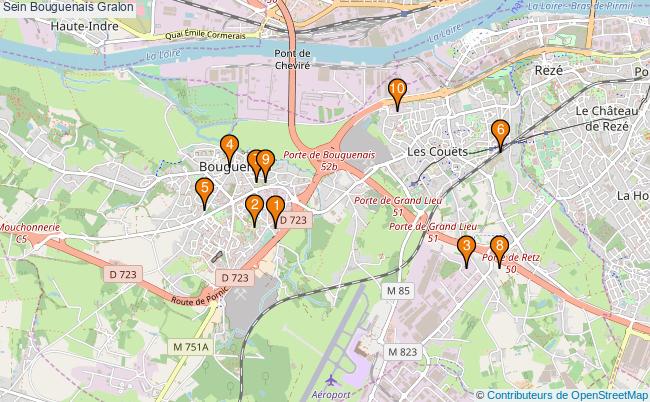The height and width of the screenshot is (402, 650).
Task: Click the Porte de Bouguenais 52b label
Action: 329,160
